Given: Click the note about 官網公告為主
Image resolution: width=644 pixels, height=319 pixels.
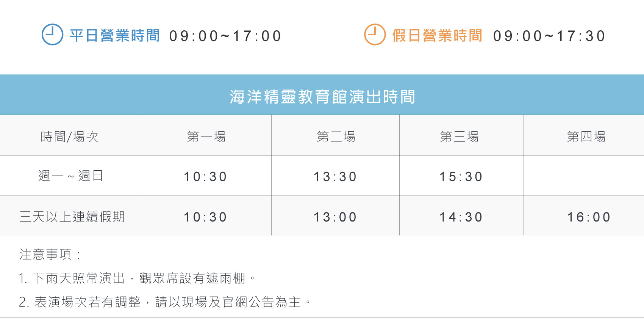Looking at the screenshot, I should click(x=165, y=302).
